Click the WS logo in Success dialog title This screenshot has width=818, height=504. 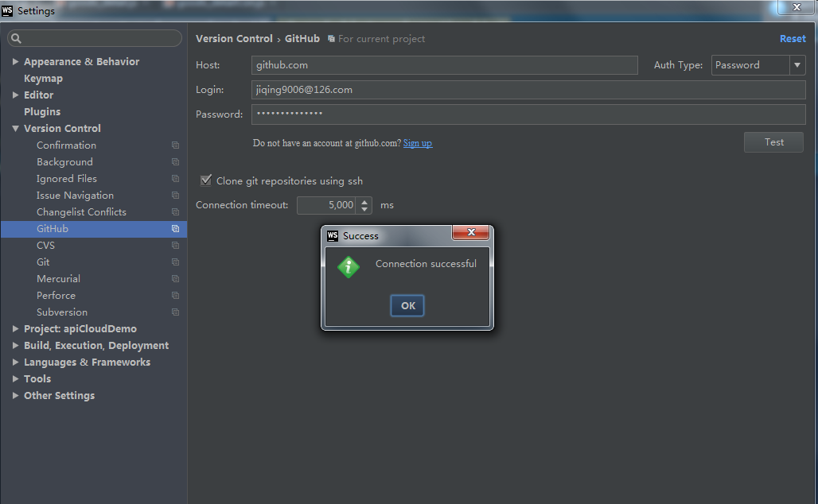[x=333, y=235]
